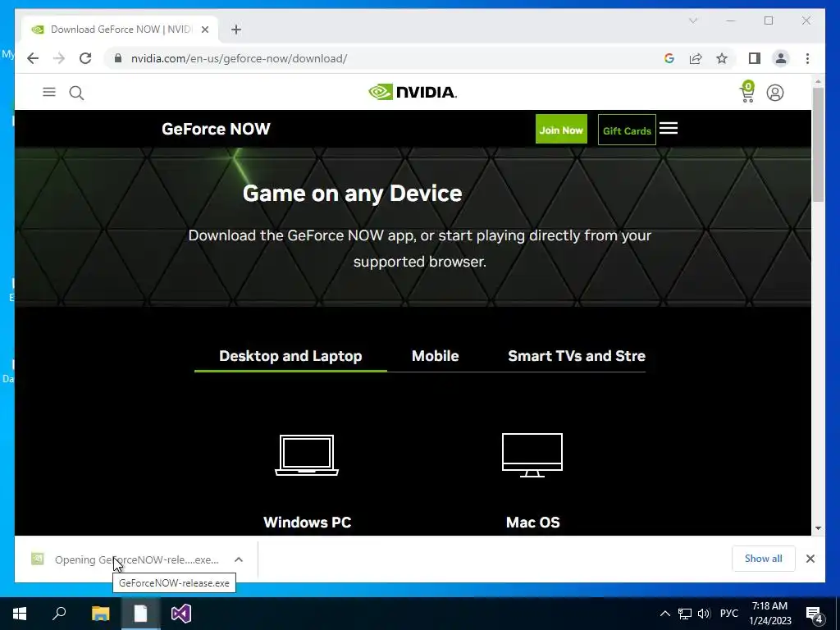
Task: Open network status tray icon
Action: pos(685,614)
